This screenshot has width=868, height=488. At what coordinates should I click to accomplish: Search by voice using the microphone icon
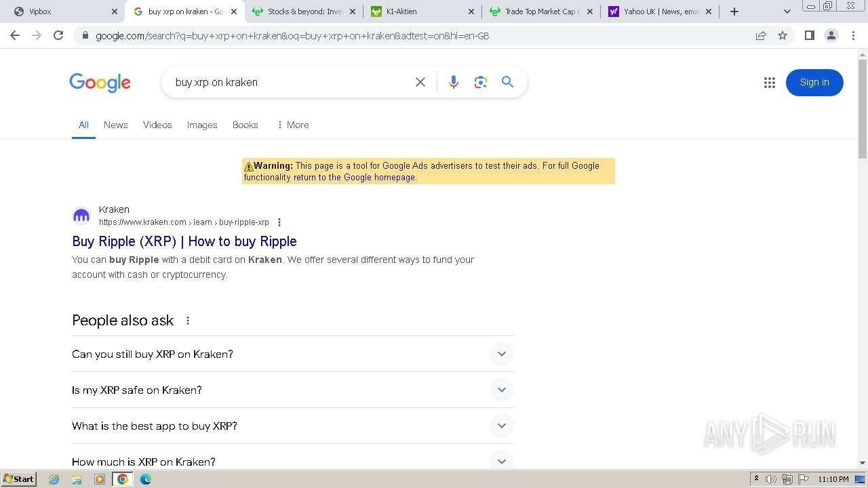point(454,82)
